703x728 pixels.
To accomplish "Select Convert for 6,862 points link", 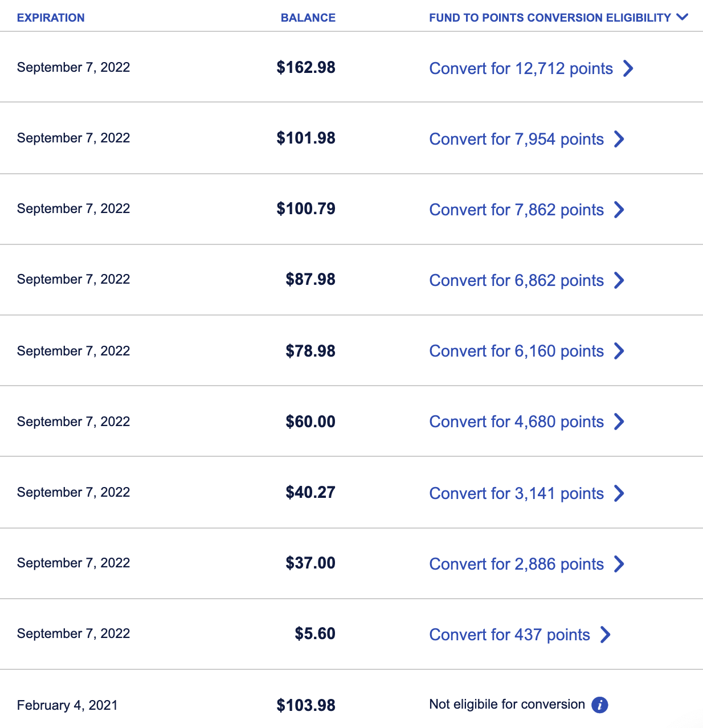I will (516, 280).
